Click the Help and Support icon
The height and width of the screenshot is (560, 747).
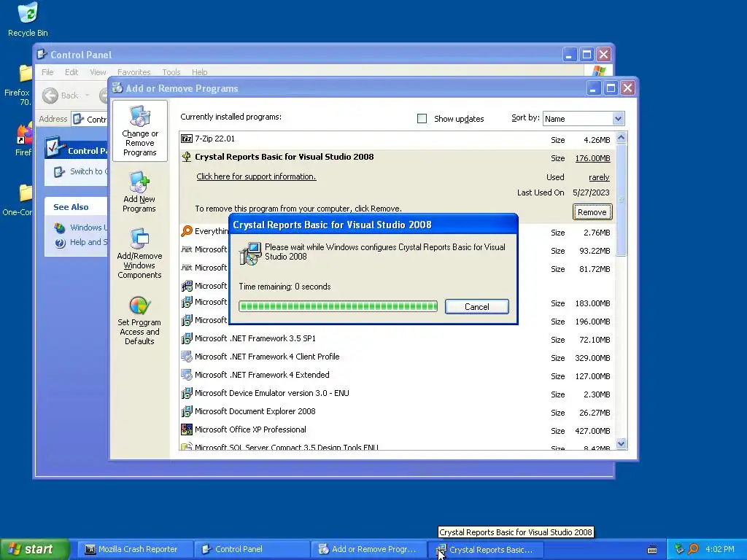pyautogui.click(x=60, y=243)
